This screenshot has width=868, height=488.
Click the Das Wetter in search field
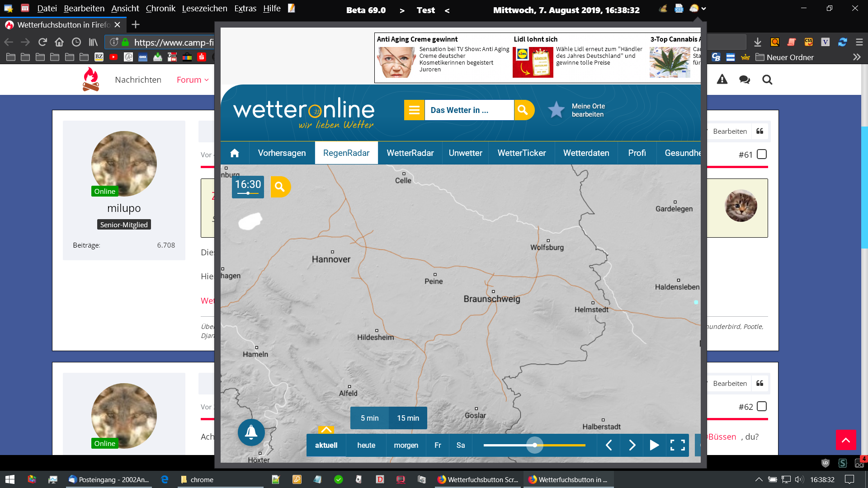pos(469,110)
